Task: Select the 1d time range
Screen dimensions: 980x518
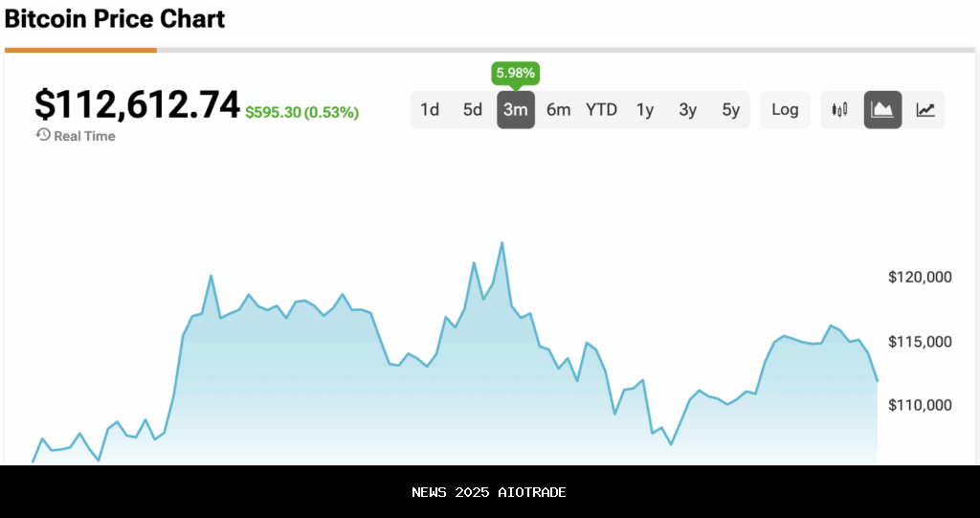Action: click(430, 110)
